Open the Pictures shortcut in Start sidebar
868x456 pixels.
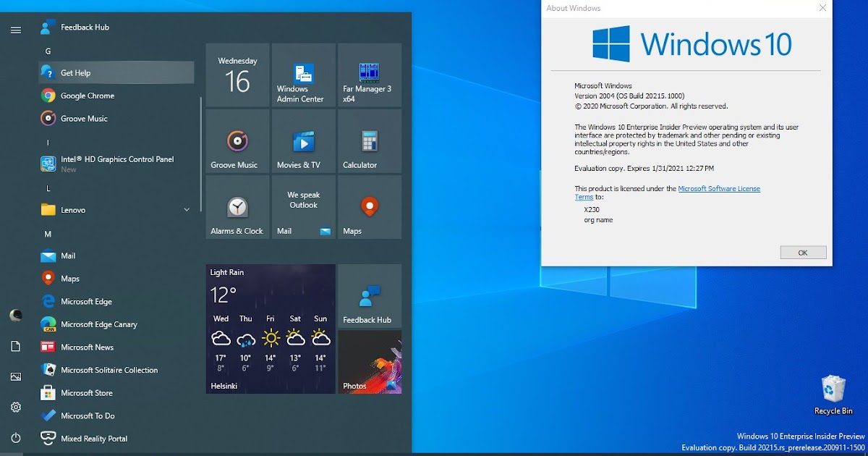coord(16,376)
